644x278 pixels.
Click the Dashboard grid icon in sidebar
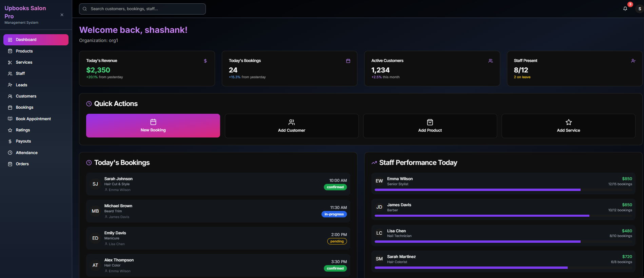coord(10,40)
